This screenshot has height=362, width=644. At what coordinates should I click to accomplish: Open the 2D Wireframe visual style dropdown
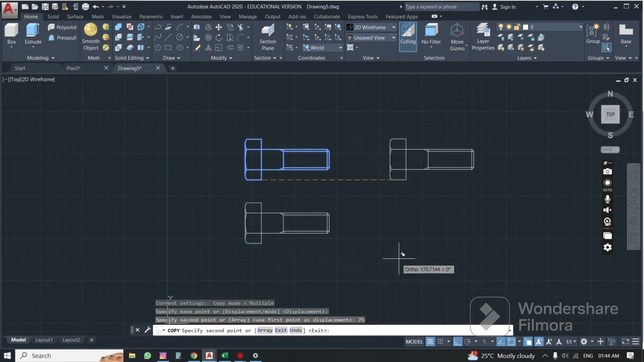(x=371, y=27)
